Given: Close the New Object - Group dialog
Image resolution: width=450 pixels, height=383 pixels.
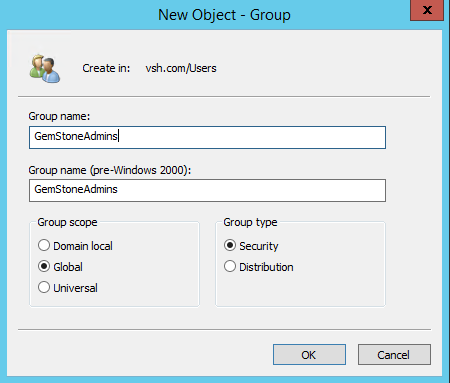Looking at the screenshot, I should 427,10.
